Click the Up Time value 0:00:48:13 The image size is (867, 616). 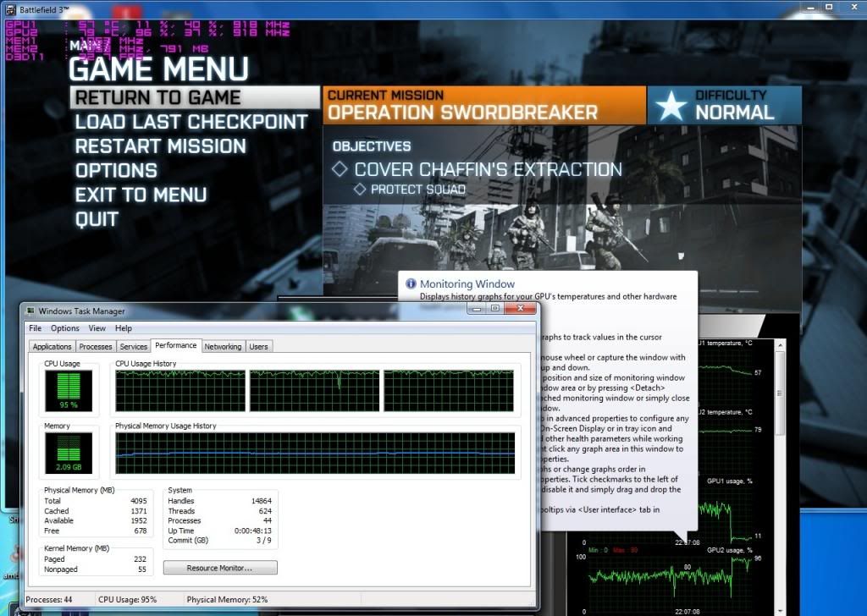[x=252, y=531]
